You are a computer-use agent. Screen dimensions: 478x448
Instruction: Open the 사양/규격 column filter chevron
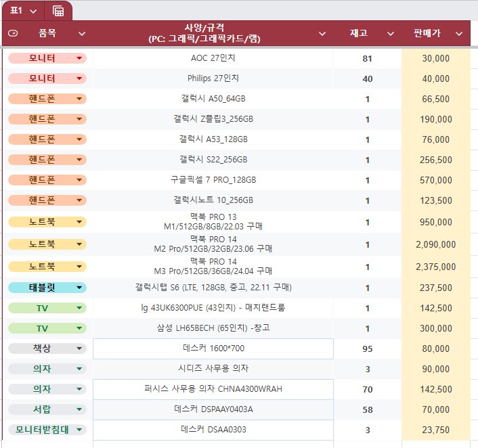322,34
